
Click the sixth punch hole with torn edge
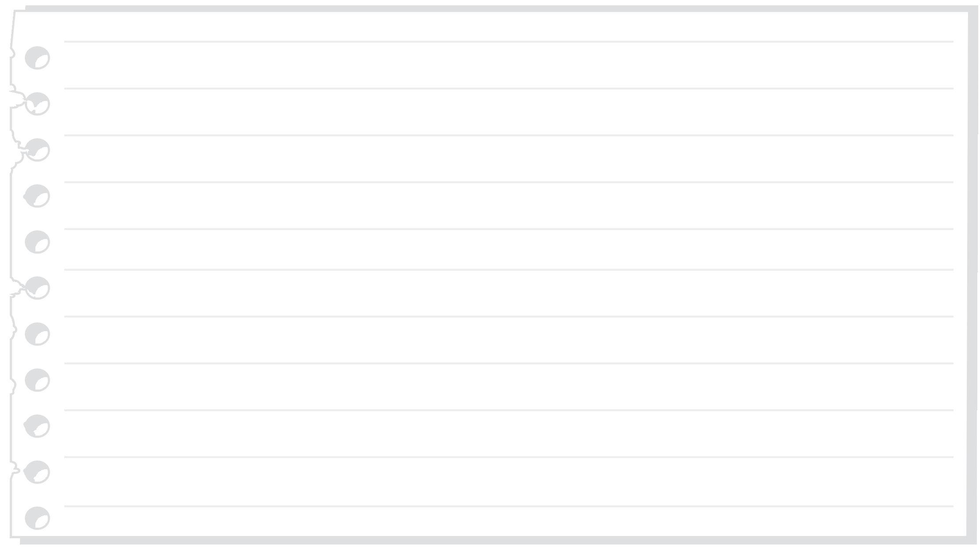point(37,288)
